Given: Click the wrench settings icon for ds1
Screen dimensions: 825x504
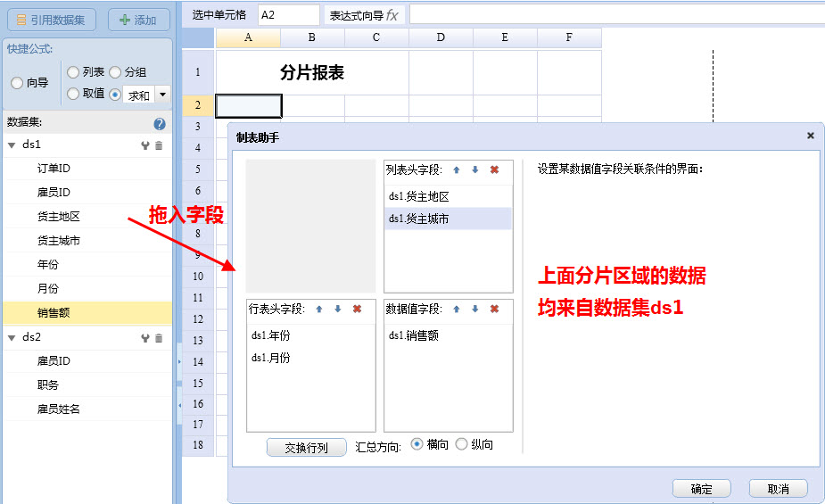Looking at the screenshot, I should (x=145, y=145).
